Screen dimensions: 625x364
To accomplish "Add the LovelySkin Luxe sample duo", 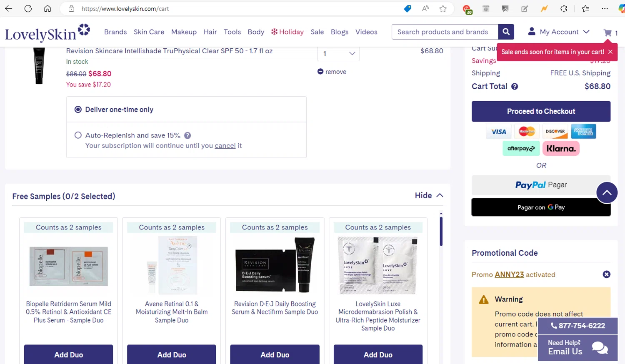I will pyautogui.click(x=378, y=354).
